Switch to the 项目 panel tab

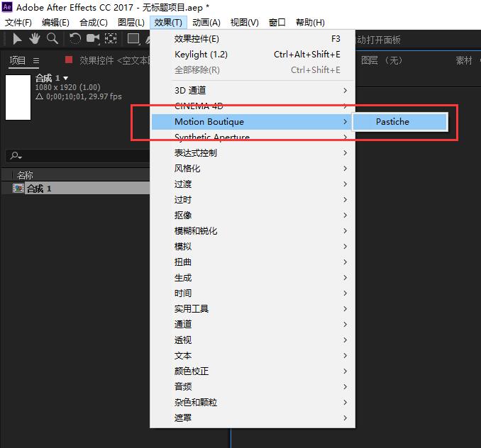pos(18,60)
